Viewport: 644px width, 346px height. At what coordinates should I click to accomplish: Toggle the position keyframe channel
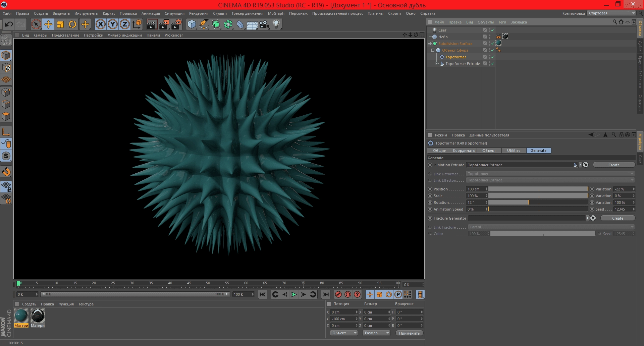[x=370, y=294]
